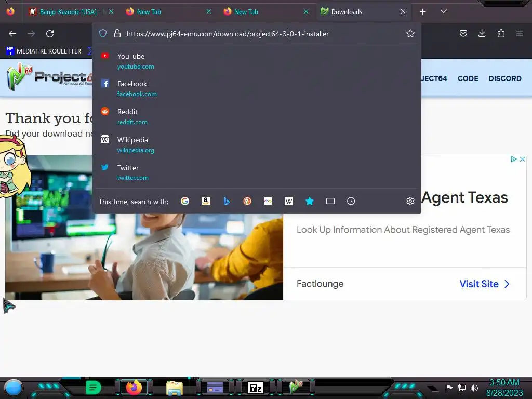This screenshot has height=399, width=532.
Task: Click the AdChoices icon on the ad
Action: click(x=514, y=159)
